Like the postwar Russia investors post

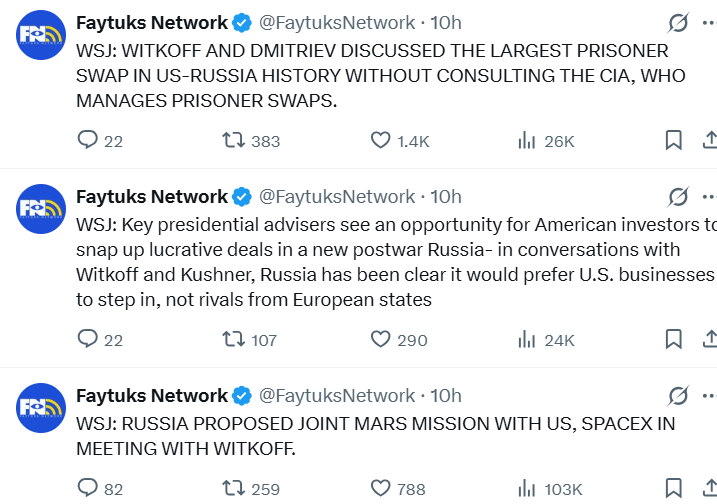tap(380, 340)
